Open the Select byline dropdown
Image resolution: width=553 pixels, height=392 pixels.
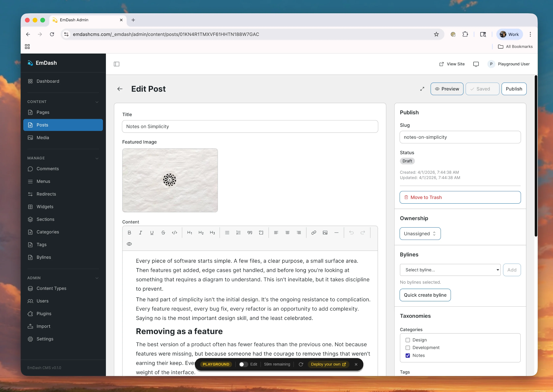pyautogui.click(x=450, y=270)
